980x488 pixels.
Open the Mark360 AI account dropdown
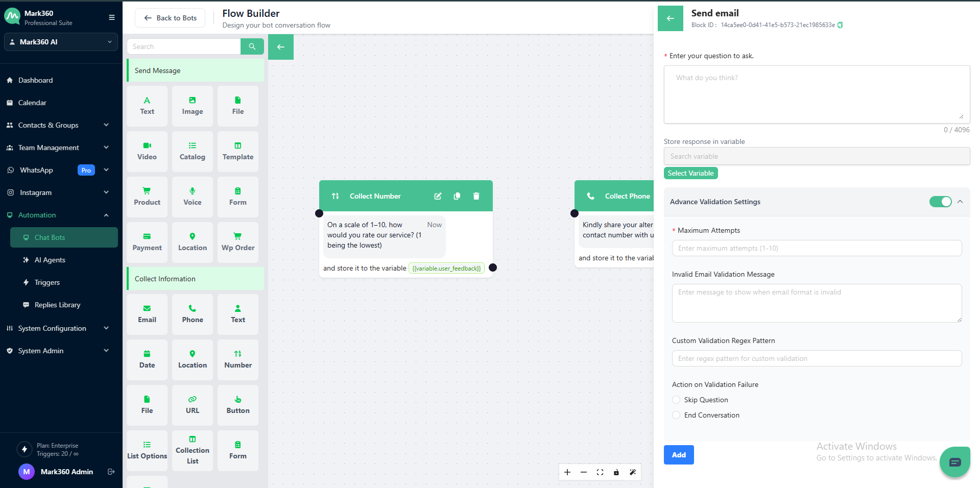pos(61,42)
